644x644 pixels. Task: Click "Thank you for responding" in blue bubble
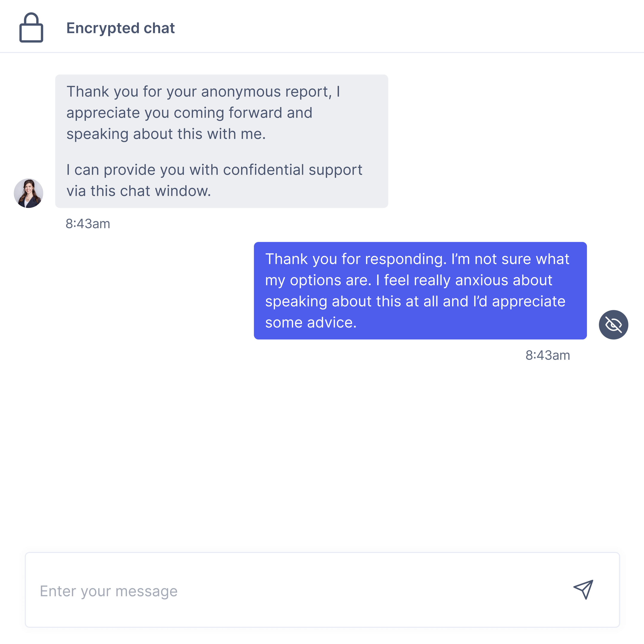[355, 259]
